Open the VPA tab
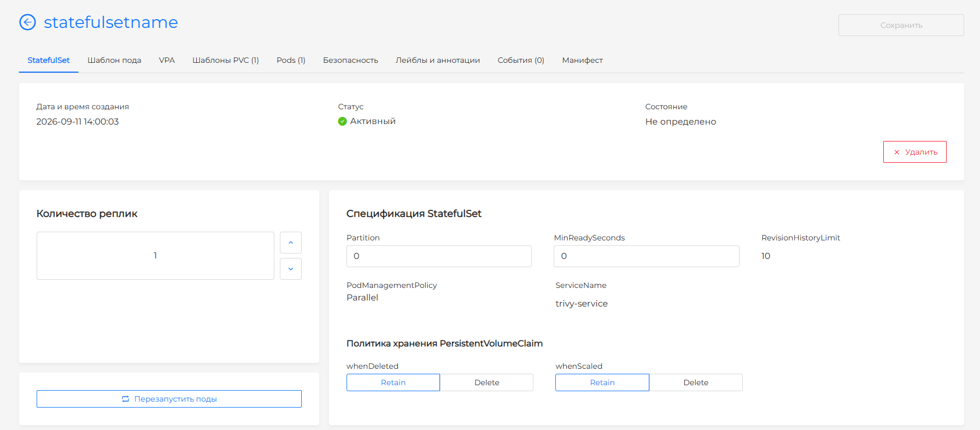The image size is (980, 430). [x=167, y=60]
